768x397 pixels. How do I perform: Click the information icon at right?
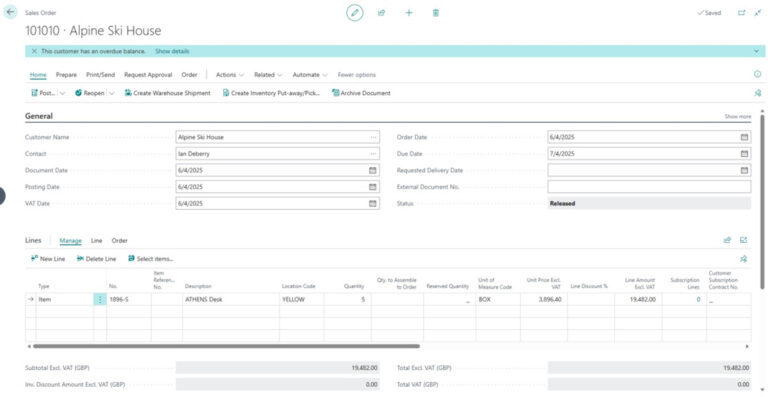tap(757, 74)
